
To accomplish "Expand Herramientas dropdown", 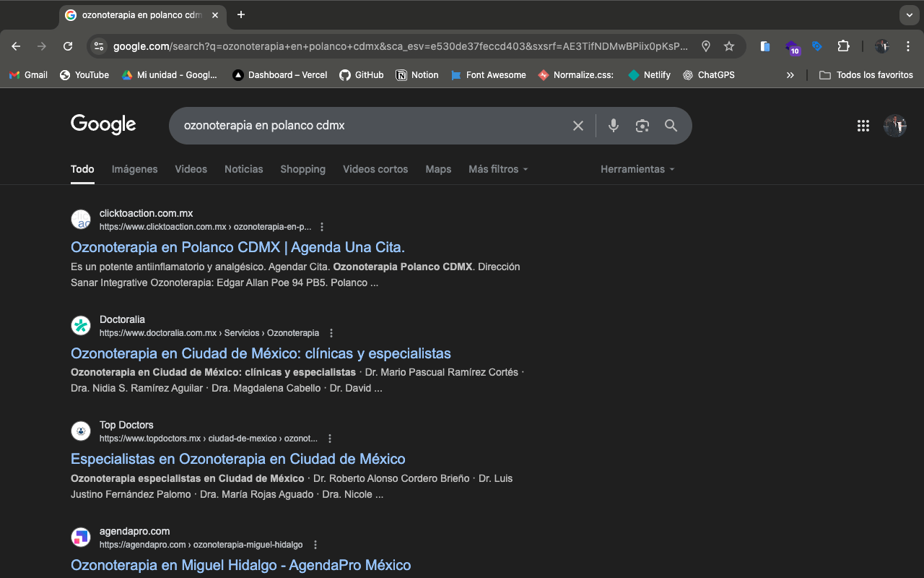I will [x=637, y=169].
